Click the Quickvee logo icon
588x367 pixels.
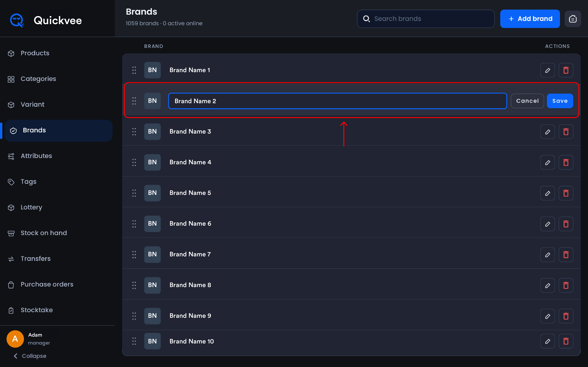tap(17, 20)
